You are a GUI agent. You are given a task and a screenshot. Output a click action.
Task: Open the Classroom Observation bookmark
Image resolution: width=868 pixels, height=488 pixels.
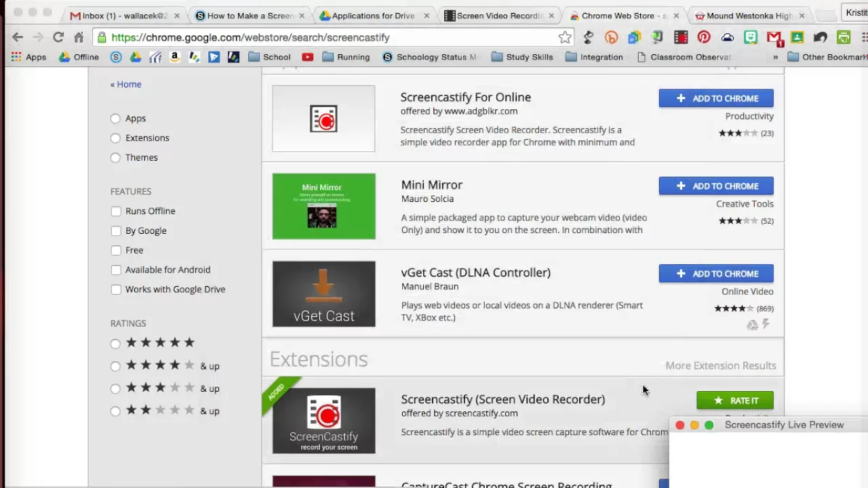(x=684, y=57)
